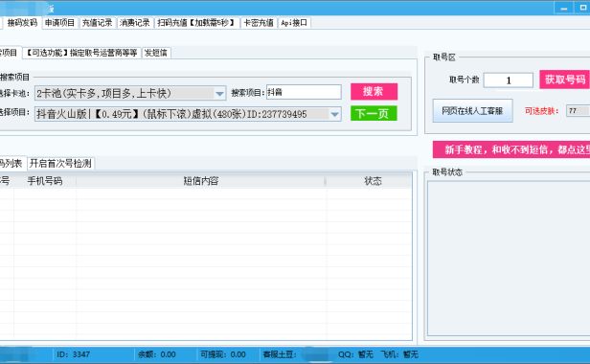Viewport: 590px width, 364px height.
Task: Click the green 下一页 button
Action: (x=374, y=113)
